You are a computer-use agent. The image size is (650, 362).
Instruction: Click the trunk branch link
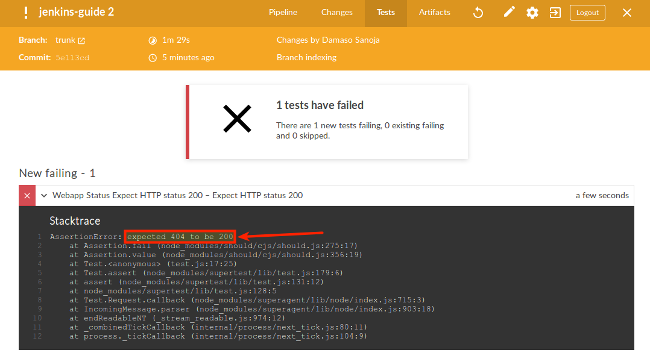point(65,40)
